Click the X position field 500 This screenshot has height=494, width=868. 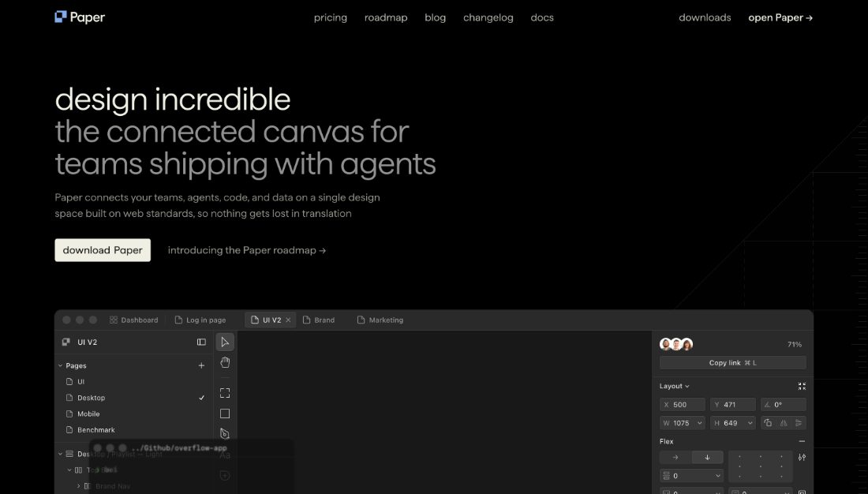point(682,405)
